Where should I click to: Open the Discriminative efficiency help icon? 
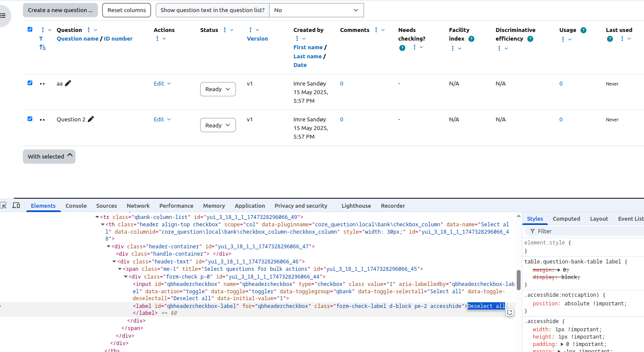click(531, 39)
